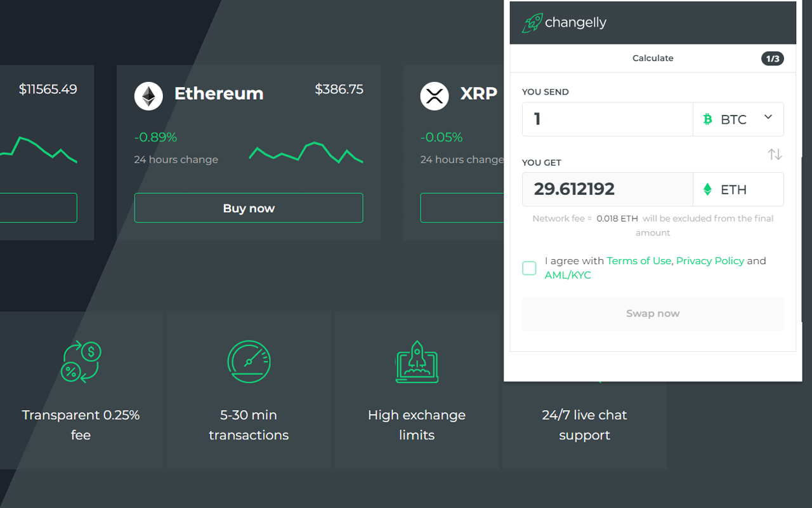Viewport: 812px width, 508px height.
Task: Select the Ethereum coin icon
Action: [148, 96]
